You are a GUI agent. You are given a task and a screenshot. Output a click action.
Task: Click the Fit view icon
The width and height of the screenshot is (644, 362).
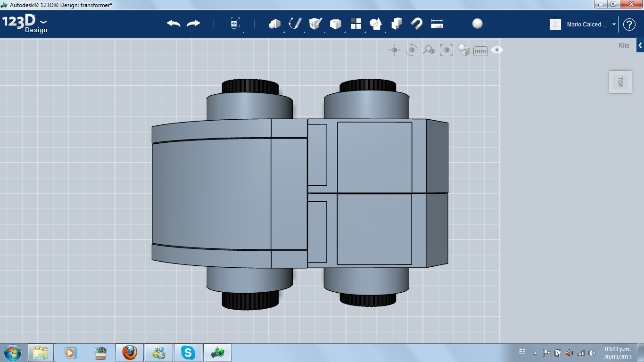(x=446, y=50)
